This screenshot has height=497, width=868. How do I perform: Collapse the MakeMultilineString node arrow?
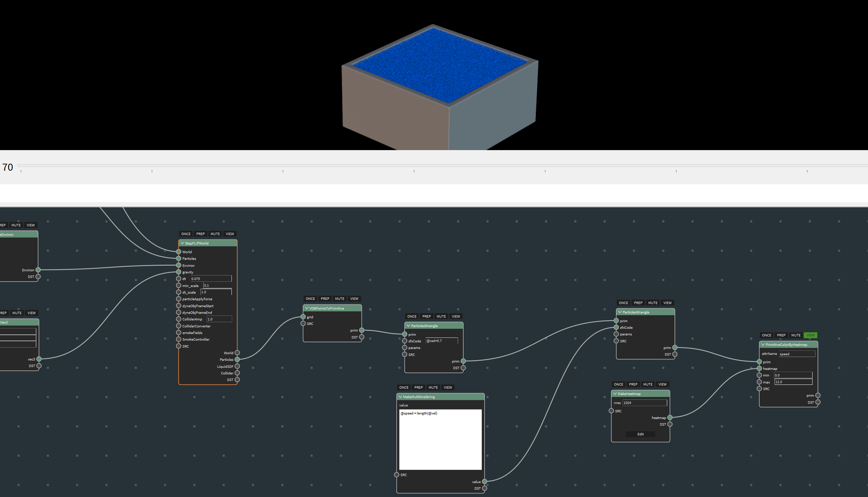[400, 397]
